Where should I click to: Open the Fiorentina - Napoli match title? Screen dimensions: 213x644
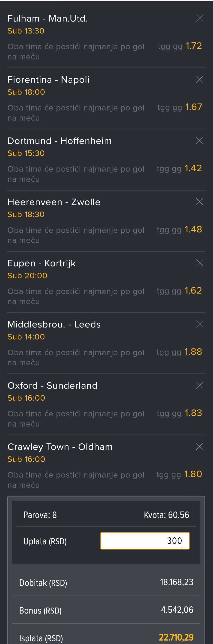48,80
